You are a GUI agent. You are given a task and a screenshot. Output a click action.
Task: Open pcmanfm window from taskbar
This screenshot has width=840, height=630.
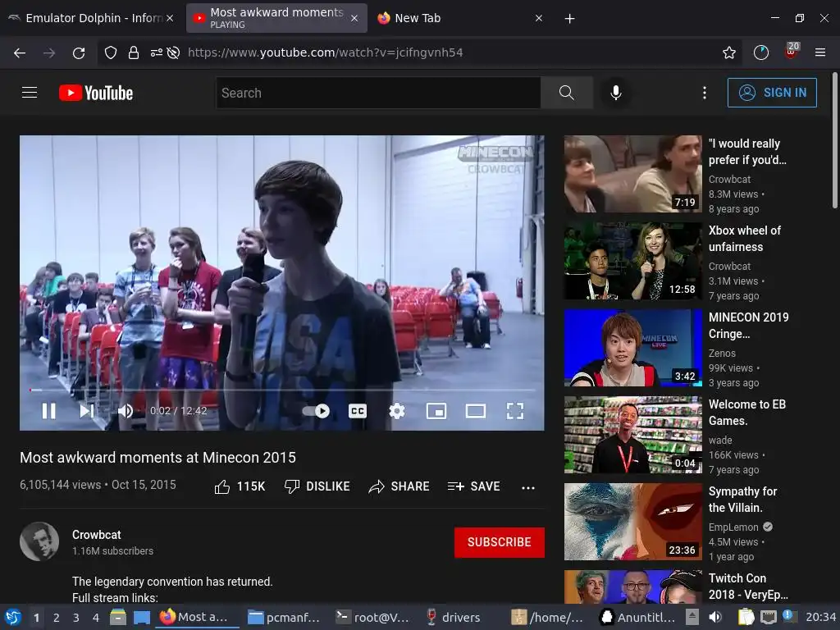284,618
